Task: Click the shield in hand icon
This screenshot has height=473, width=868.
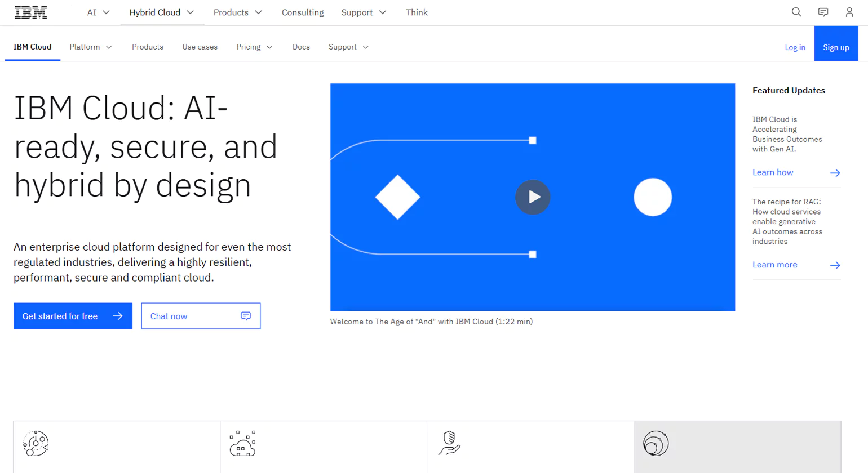Action: 449,444
